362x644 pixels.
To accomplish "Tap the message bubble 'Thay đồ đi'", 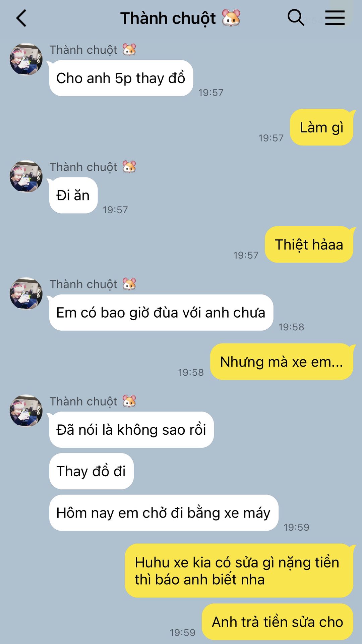I will (92, 471).
